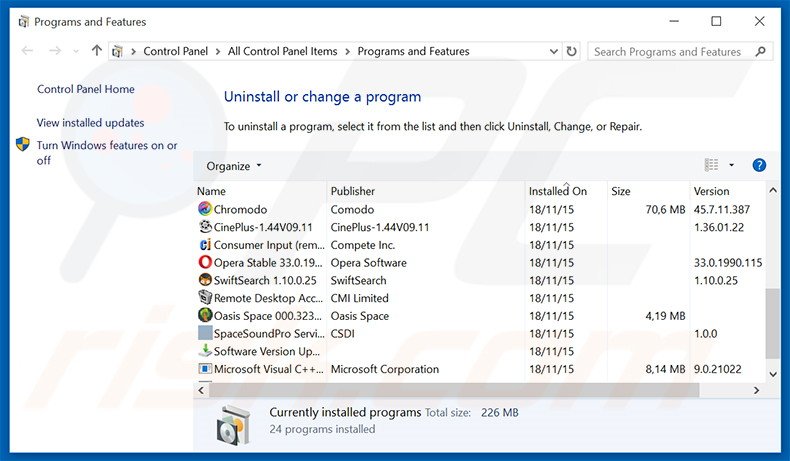Expand the chevron before Control Panel breadcrumb
This screenshot has width=790, height=461.
point(134,51)
